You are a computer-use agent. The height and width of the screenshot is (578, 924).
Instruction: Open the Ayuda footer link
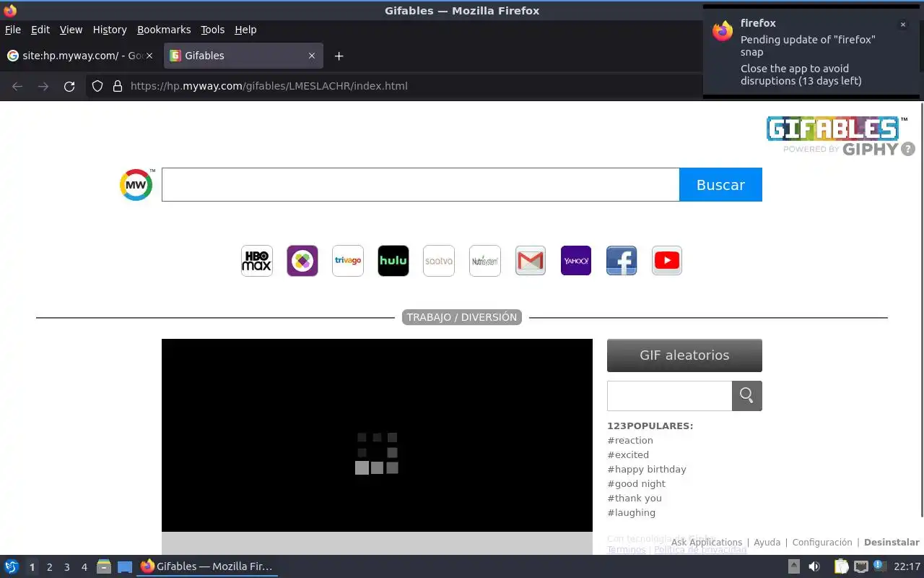[767, 543]
